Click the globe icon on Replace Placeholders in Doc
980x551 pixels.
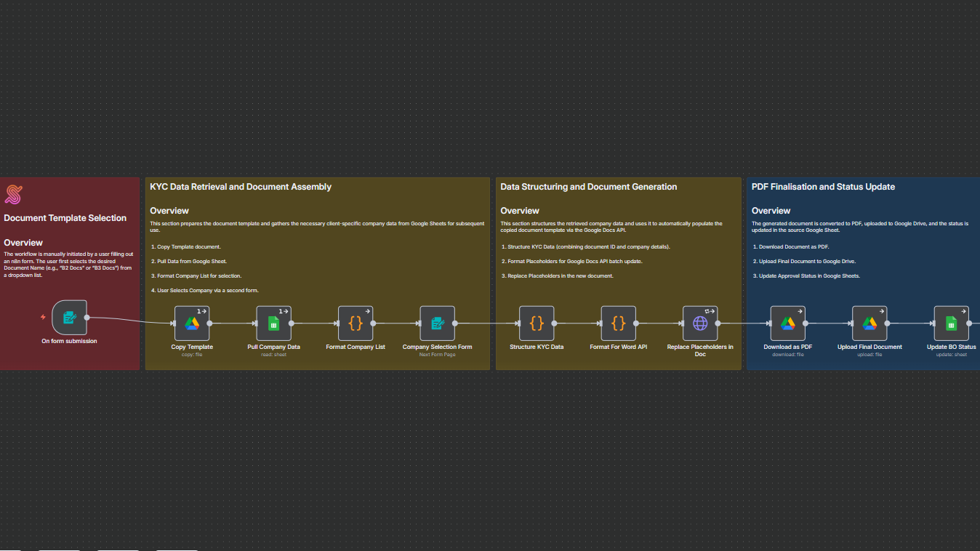[x=699, y=322]
